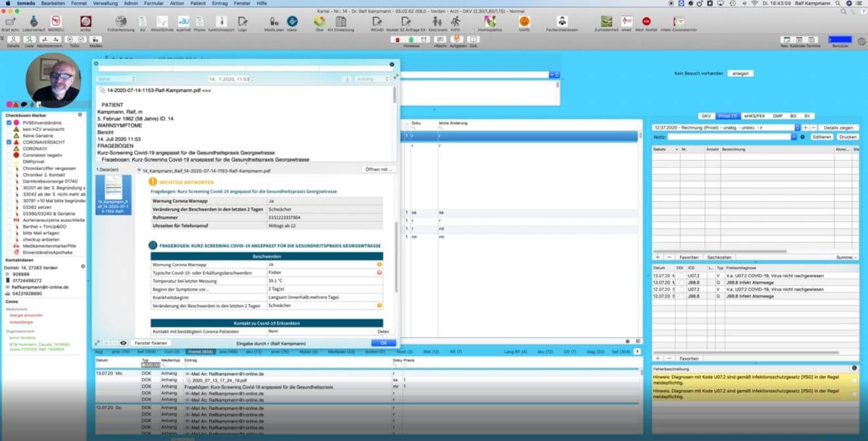Uncheck the CORONAVERDACHT marker checkbox
This screenshot has height=441, width=868.
point(9,142)
